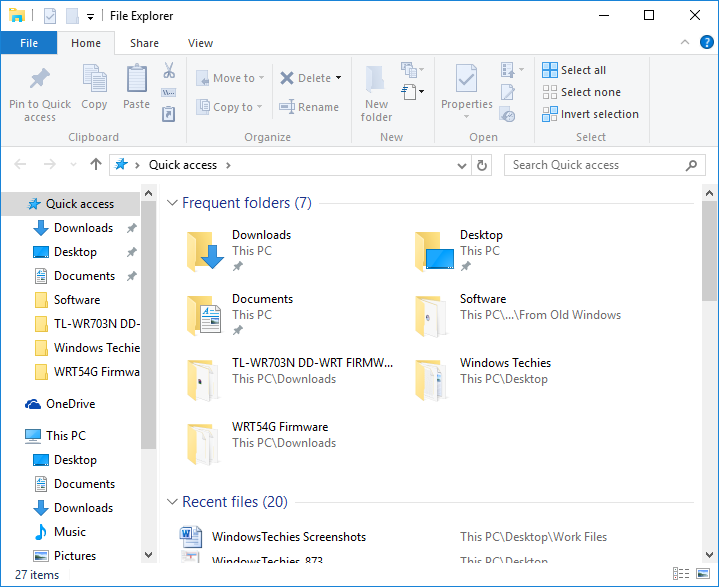Click the Rename button
Image resolution: width=719 pixels, height=587 pixels.
(309, 107)
